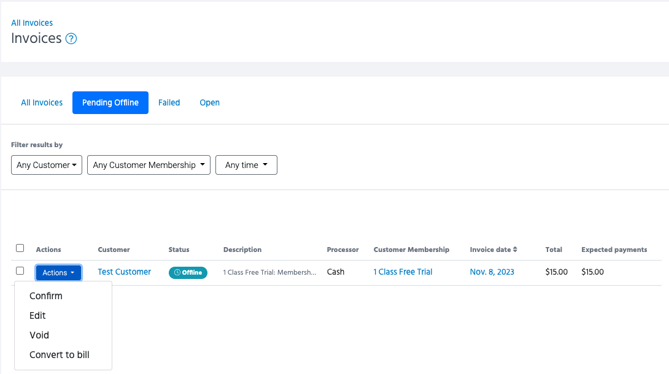Click the Invoice date sort arrows icon
Screen dimensions: 669x374
(515, 249)
